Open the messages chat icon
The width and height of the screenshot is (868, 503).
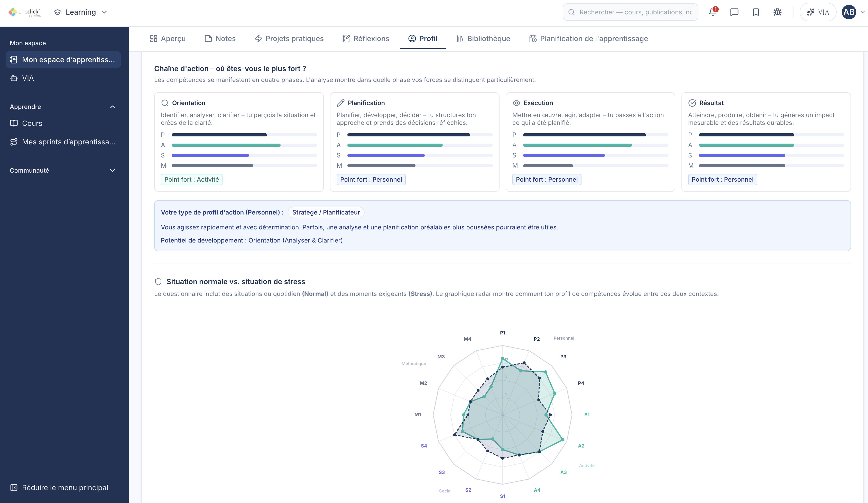(x=734, y=12)
